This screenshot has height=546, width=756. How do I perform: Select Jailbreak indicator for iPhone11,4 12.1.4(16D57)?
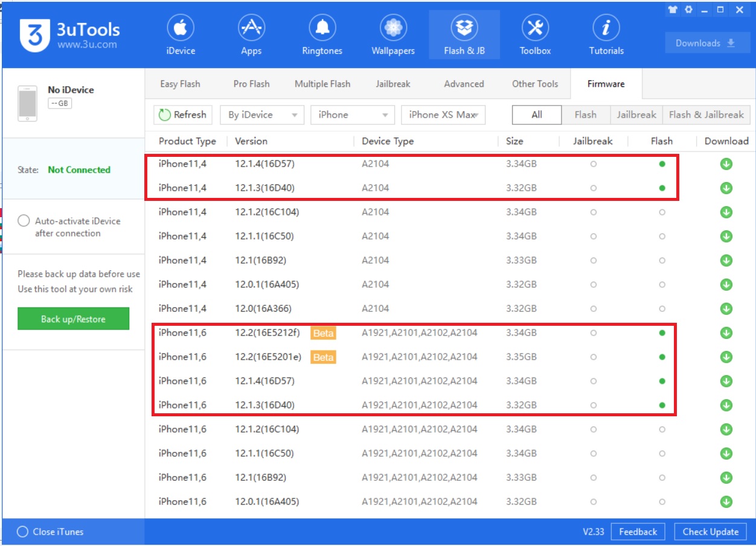pyautogui.click(x=594, y=163)
